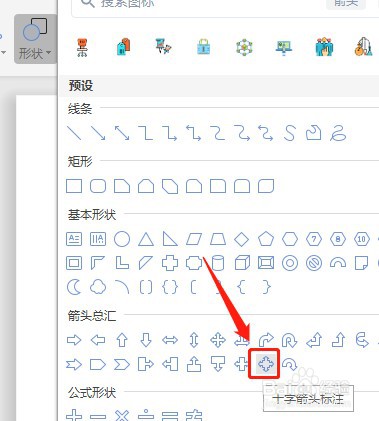This screenshot has width=379, height=421.
Task: Select the up arrow callout shape
Action: click(194, 364)
